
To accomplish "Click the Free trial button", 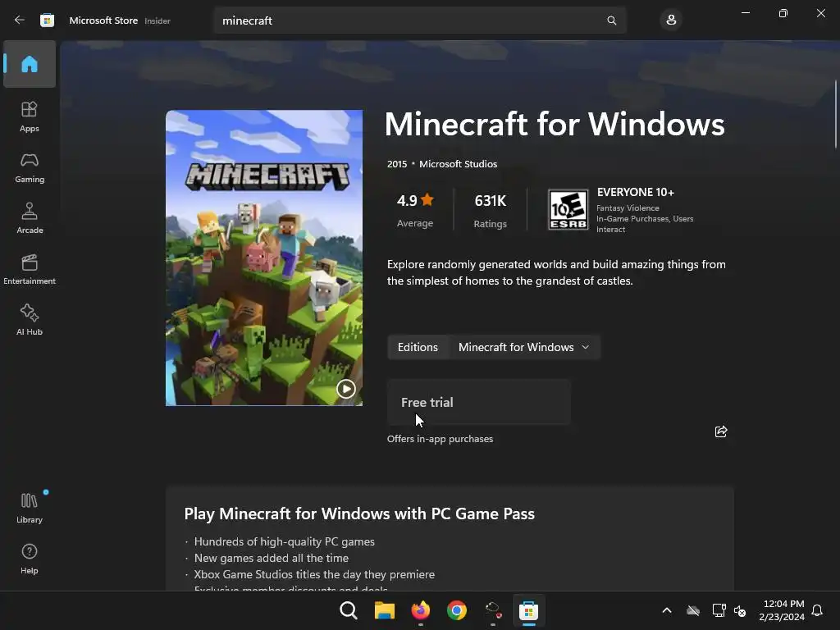I will [479, 402].
